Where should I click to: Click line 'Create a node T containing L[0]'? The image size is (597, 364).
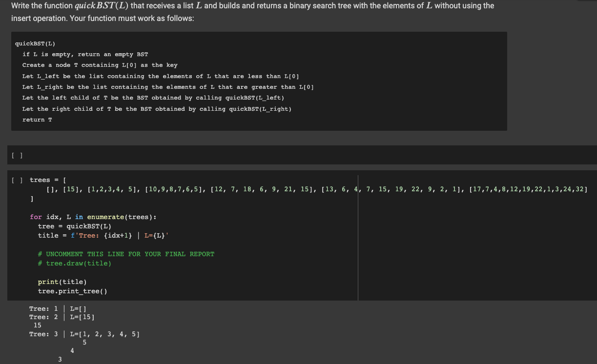[x=100, y=65]
